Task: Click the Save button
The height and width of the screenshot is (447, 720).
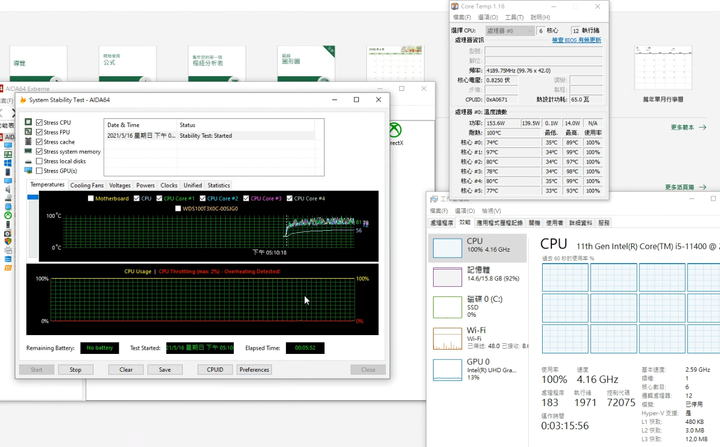Action: click(x=165, y=370)
